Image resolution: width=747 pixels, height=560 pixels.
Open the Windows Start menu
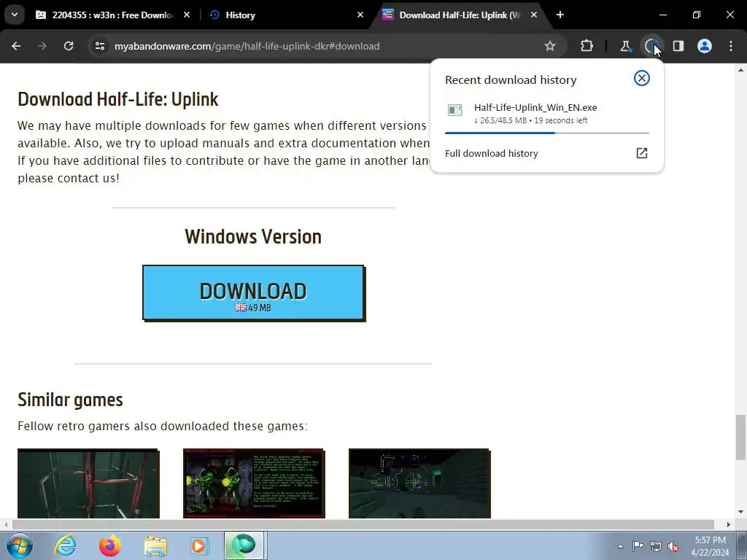point(20,545)
